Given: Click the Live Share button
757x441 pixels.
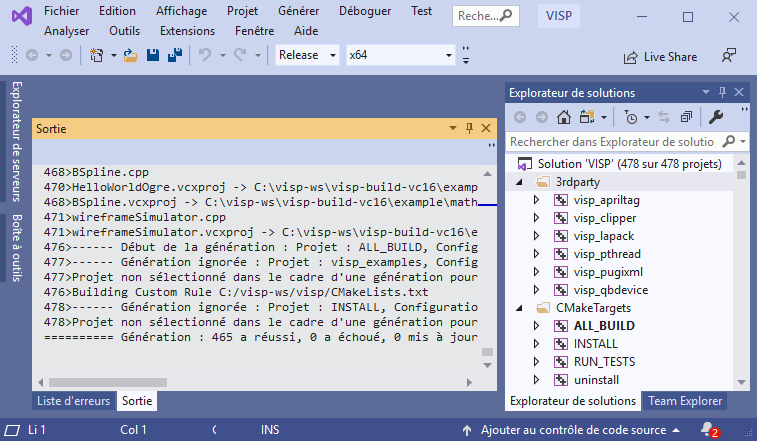Looking at the screenshot, I should pos(660,57).
